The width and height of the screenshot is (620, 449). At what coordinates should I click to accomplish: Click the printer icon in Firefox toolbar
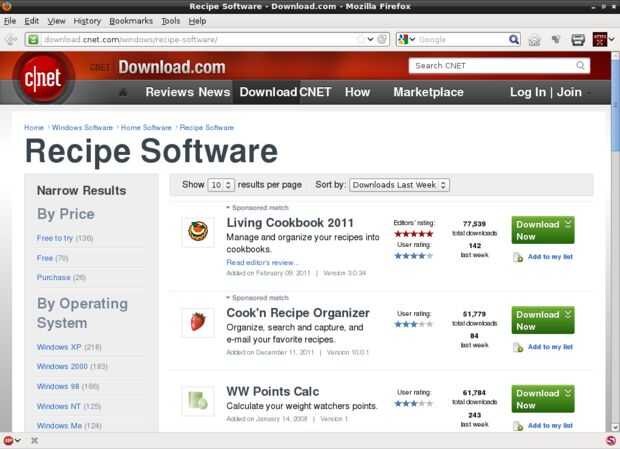578,40
